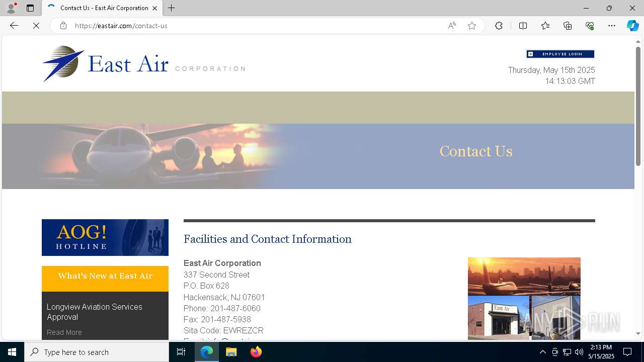Open Read aloud in address bar
Screen dimensions: 644x362
coord(452,26)
